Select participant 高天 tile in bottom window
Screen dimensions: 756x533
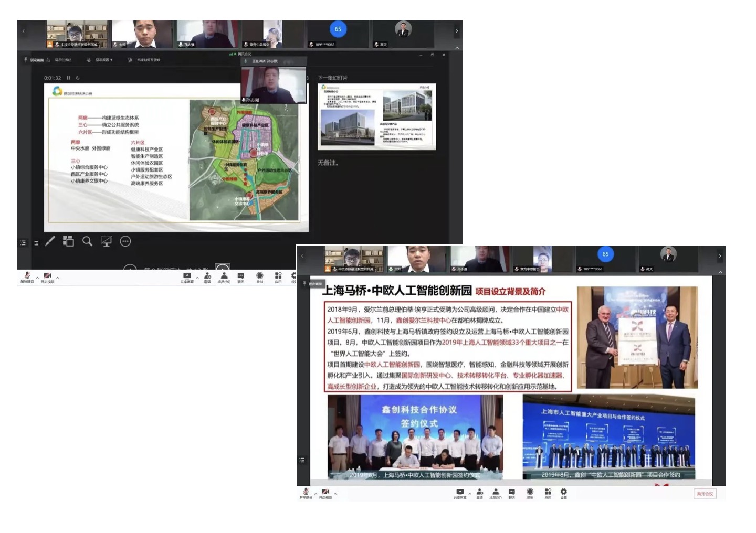click(668, 259)
